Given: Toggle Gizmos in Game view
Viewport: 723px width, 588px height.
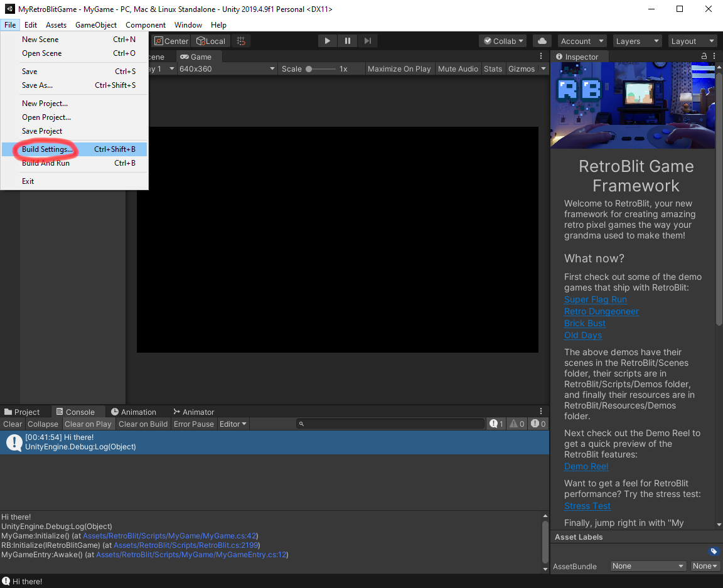Looking at the screenshot, I should click(x=522, y=69).
